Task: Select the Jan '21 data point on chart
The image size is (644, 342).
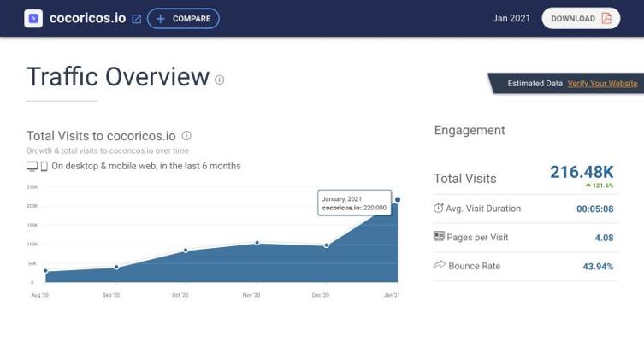Action: [x=398, y=200]
